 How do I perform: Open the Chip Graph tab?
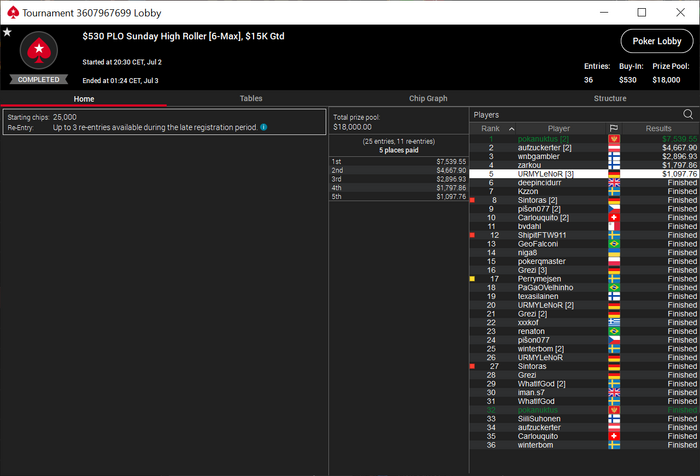click(x=428, y=98)
